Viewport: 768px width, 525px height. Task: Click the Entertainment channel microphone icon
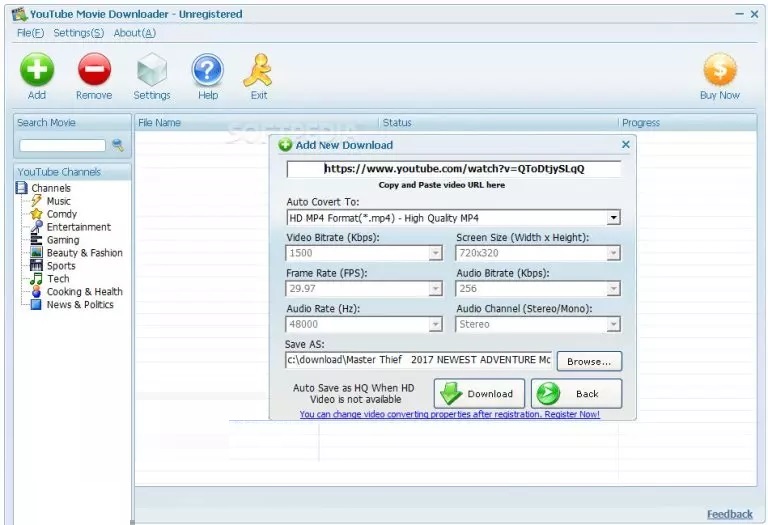tap(36, 227)
